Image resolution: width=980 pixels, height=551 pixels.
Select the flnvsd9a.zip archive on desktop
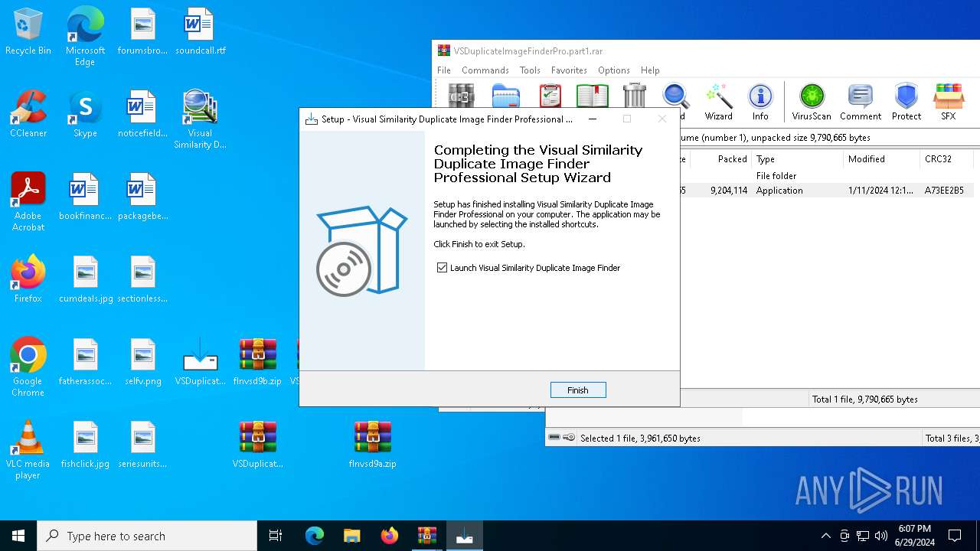pyautogui.click(x=372, y=445)
